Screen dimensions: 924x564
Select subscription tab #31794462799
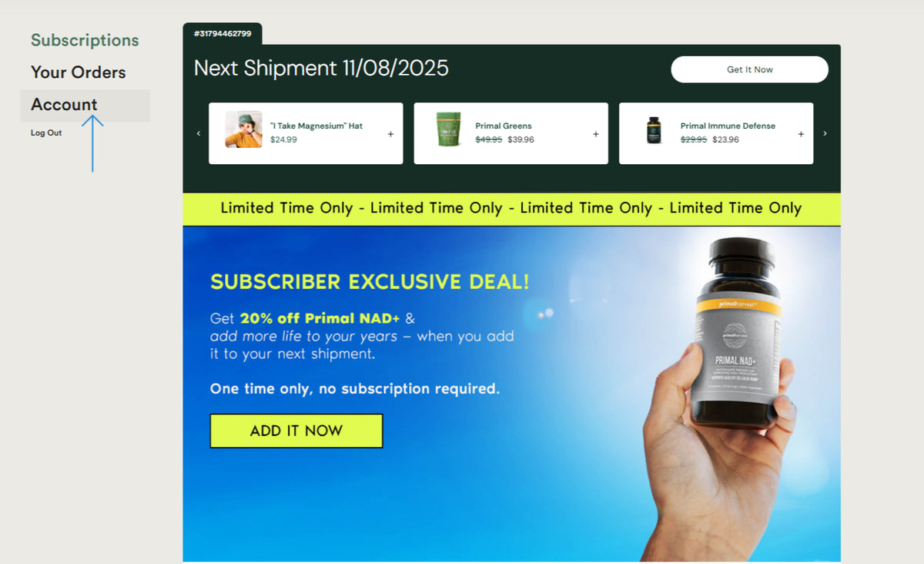coord(223,34)
